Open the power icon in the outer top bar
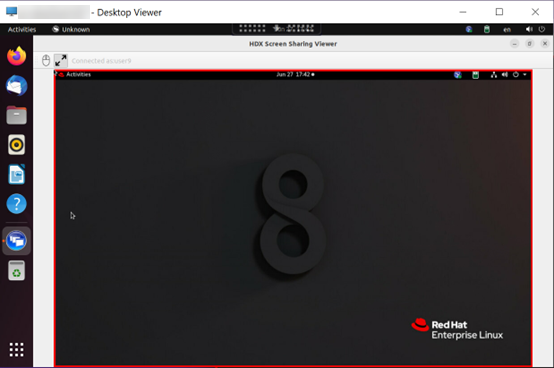Screen dimensions: 554x368 pyautogui.click(x=542, y=29)
